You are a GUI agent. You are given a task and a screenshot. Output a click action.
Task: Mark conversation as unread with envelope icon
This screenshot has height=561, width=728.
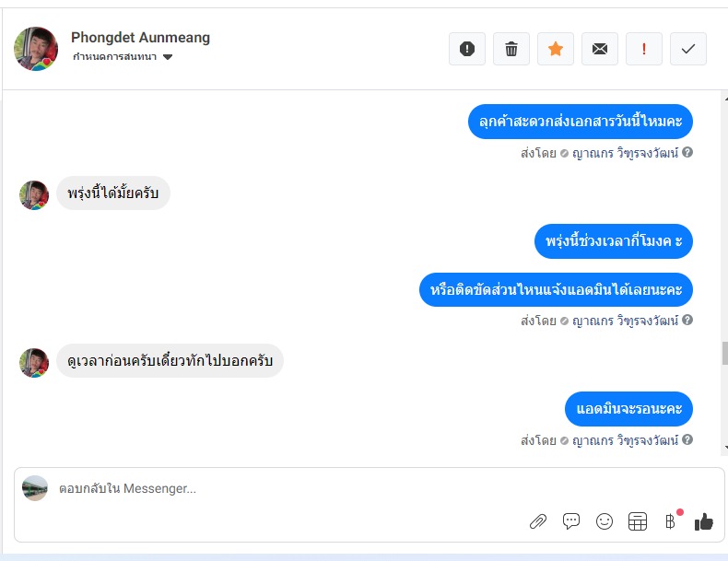(600, 49)
